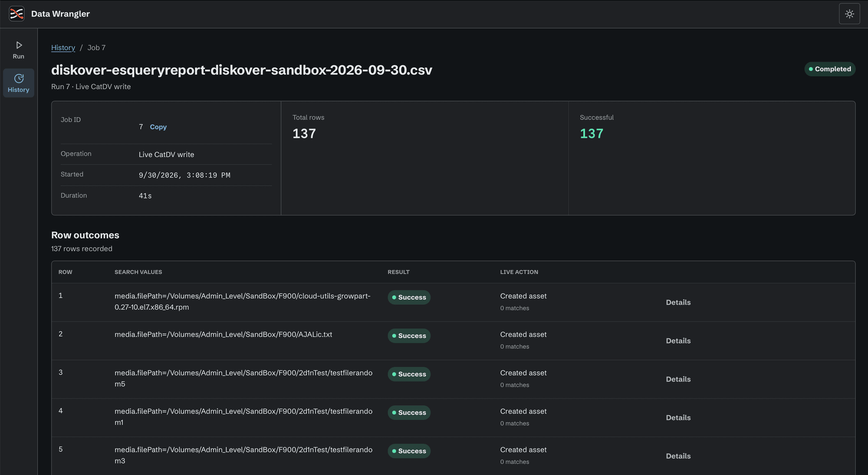
Task: Click the Search Values column header
Action: pyautogui.click(x=138, y=272)
